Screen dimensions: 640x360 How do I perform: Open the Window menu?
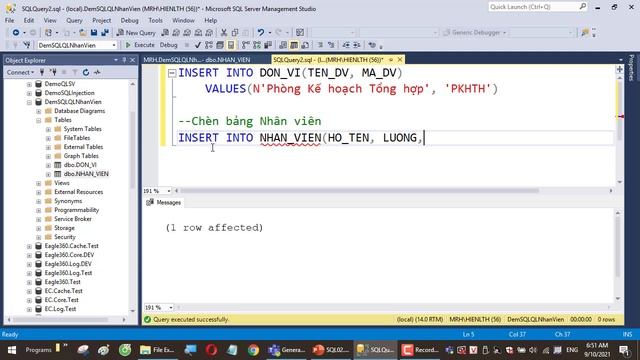tap(183, 20)
